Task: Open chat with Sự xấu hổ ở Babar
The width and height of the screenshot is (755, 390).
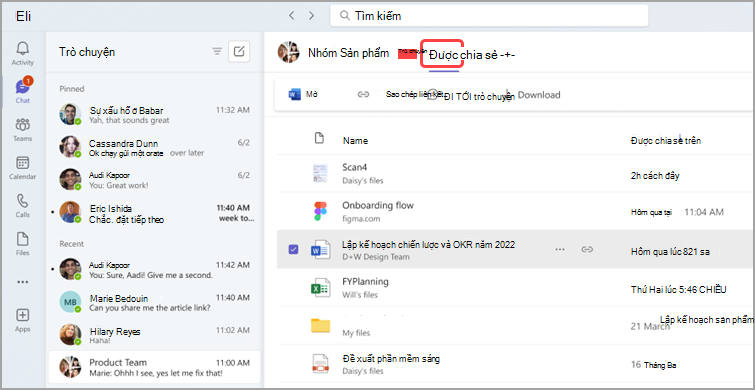Action: pyautogui.click(x=155, y=115)
